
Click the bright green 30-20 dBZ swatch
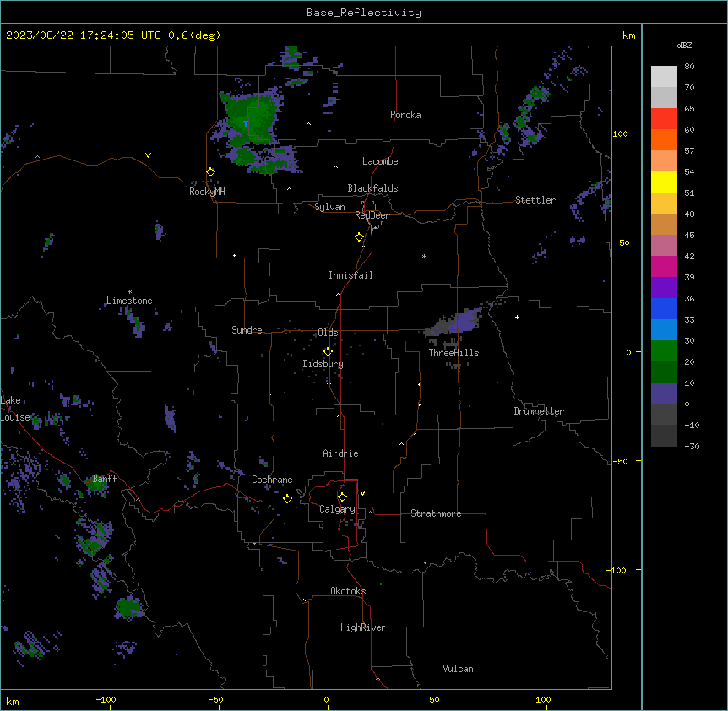click(x=664, y=351)
